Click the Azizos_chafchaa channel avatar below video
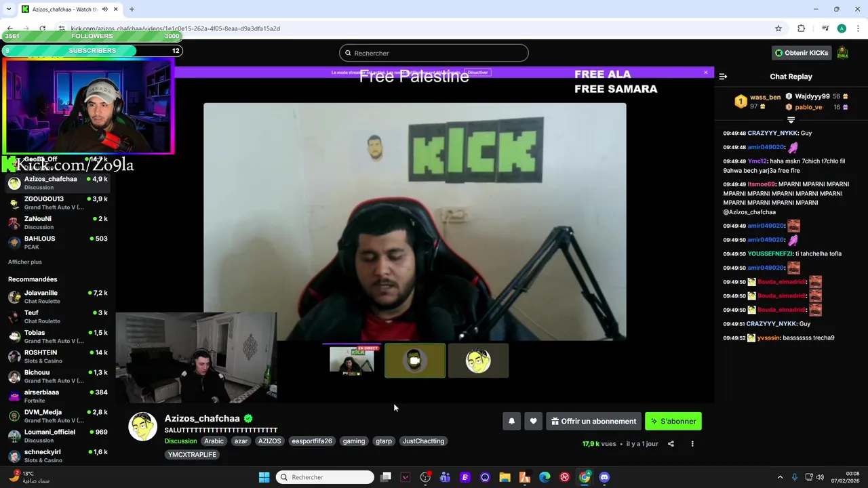The height and width of the screenshot is (488, 868). click(142, 426)
